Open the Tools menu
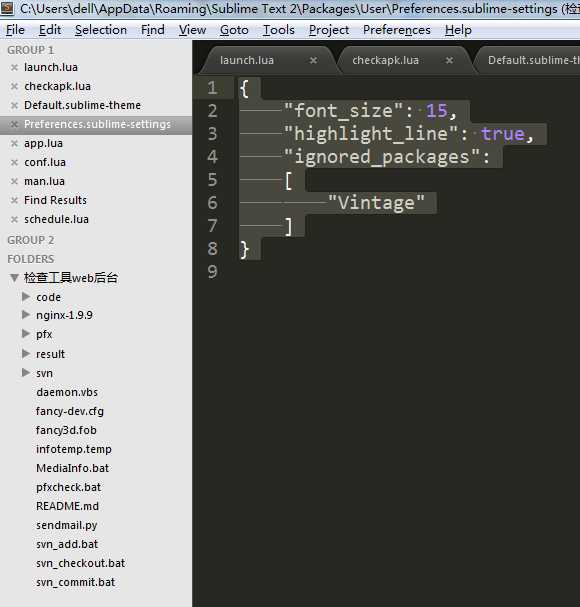Image resolution: width=580 pixels, height=607 pixels. point(279,30)
